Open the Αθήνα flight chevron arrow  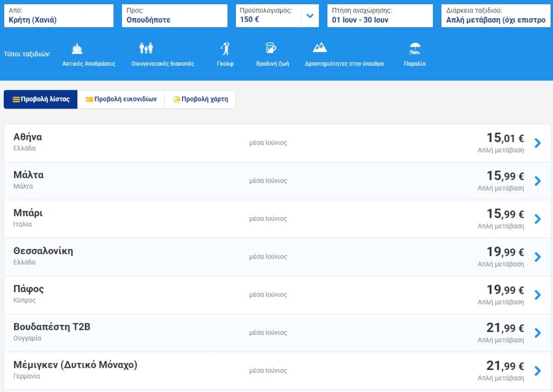537,143
